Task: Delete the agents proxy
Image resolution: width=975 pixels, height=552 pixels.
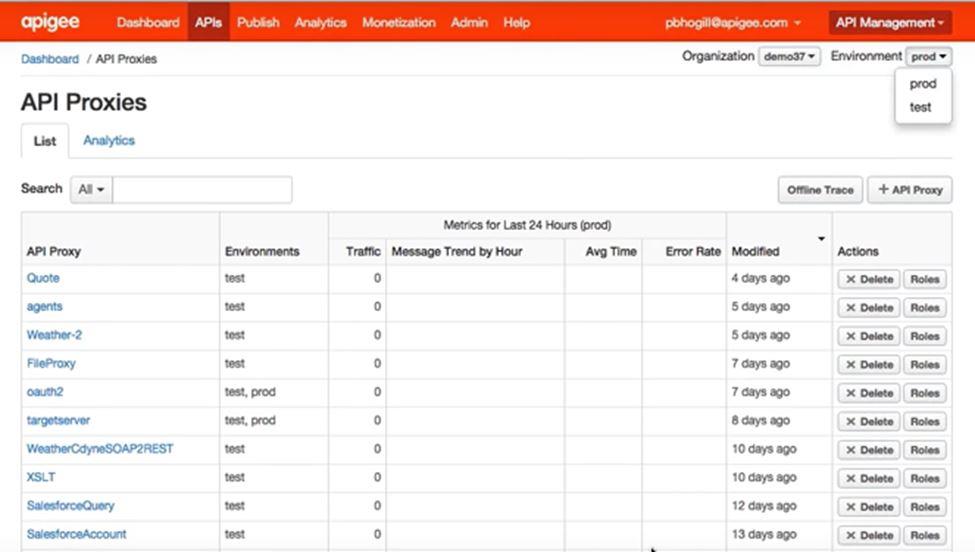Action: click(x=869, y=308)
